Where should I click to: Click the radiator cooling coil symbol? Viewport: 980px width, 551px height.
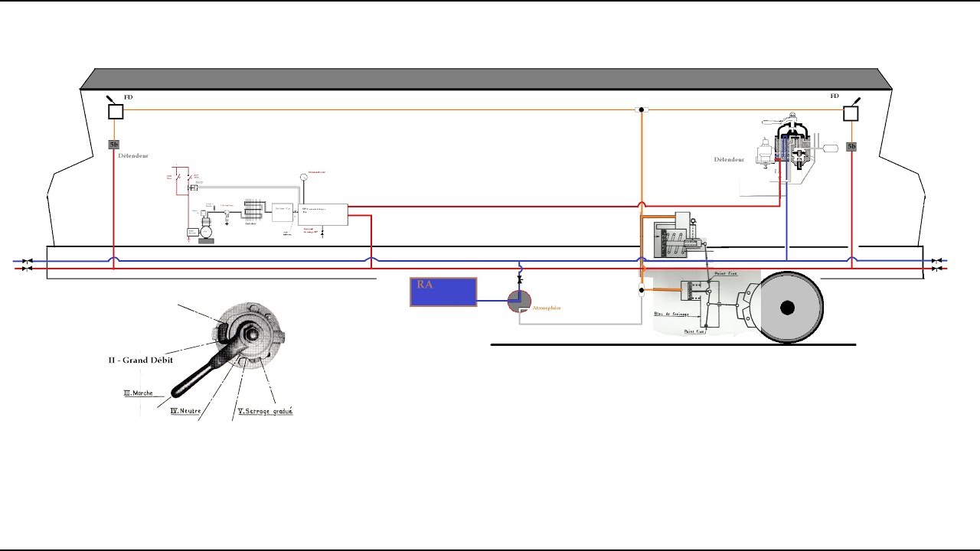(255, 210)
